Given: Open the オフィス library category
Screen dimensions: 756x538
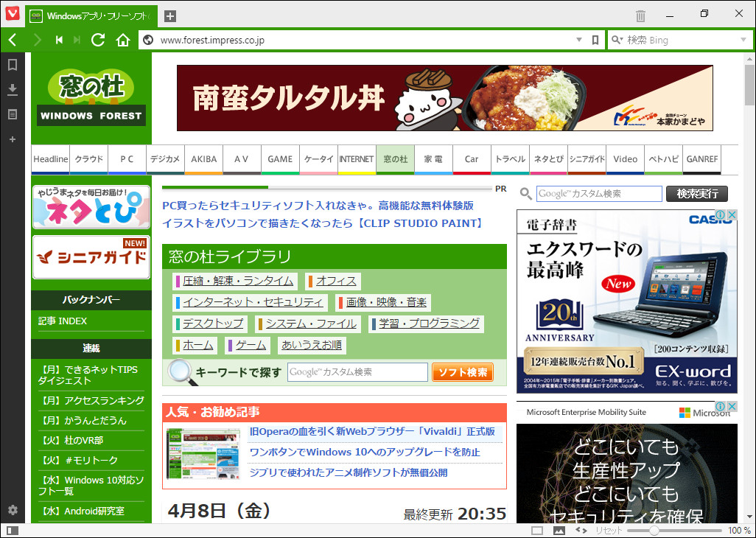Looking at the screenshot, I should [333, 281].
